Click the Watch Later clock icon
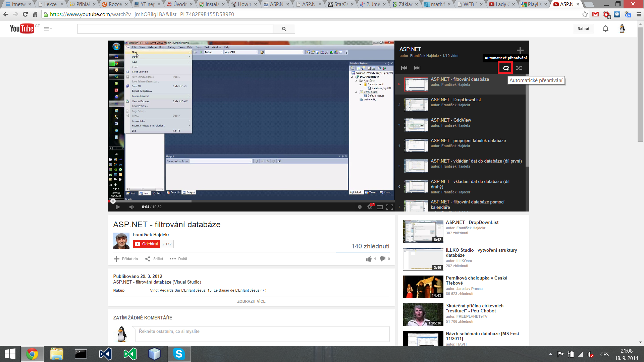 pyautogui.click(x=360, y=207)
